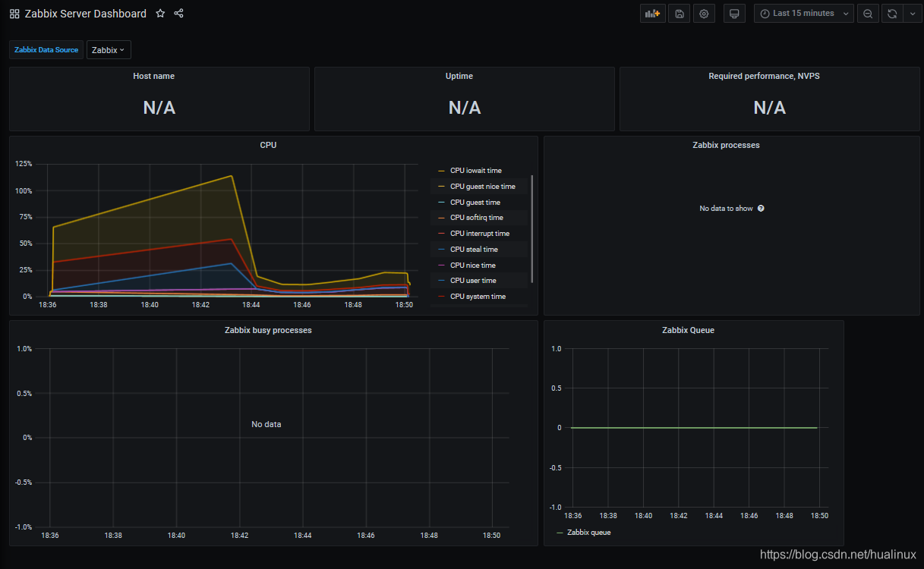The image size is (924, 569).
Task: Open the Zabbix data source dropdown
Action: point(109,50)
